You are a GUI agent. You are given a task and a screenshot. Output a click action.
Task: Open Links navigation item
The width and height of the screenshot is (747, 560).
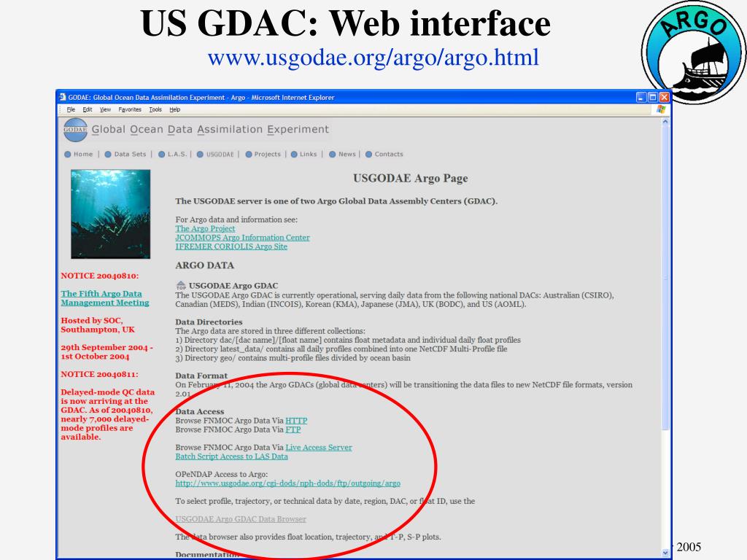[309, 155]
